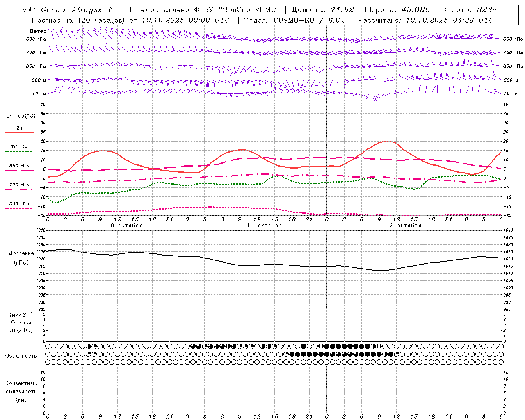Viewport: 525px width, 420px height.
Task: Click the 10 октября date label
Action: point(125,226)
